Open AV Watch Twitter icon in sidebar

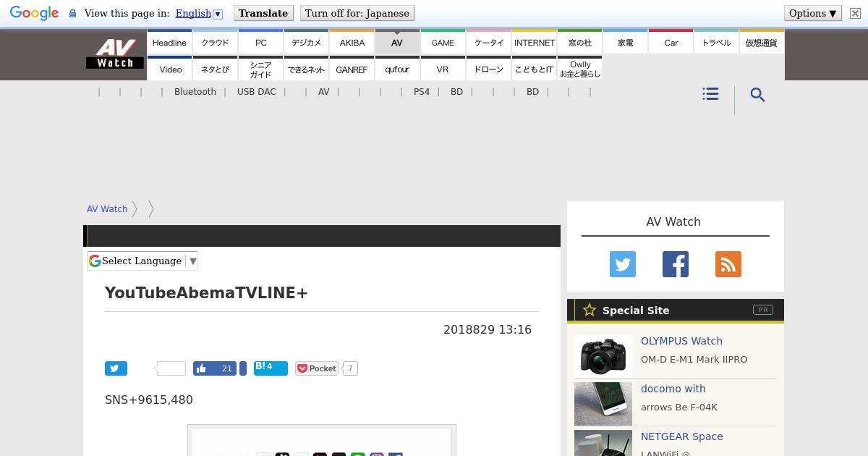point(623,264)
